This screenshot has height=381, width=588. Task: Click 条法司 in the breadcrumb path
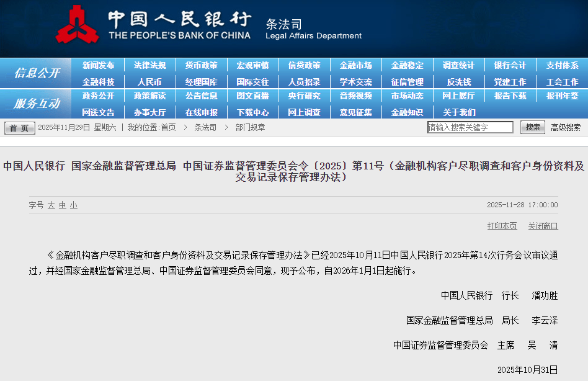[205, 127]
